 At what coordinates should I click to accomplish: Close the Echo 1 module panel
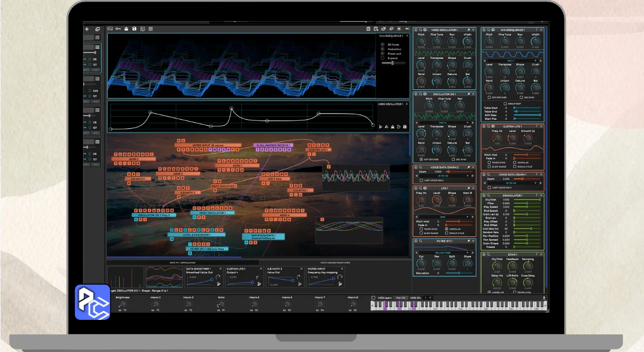click(x=541, y=254)
